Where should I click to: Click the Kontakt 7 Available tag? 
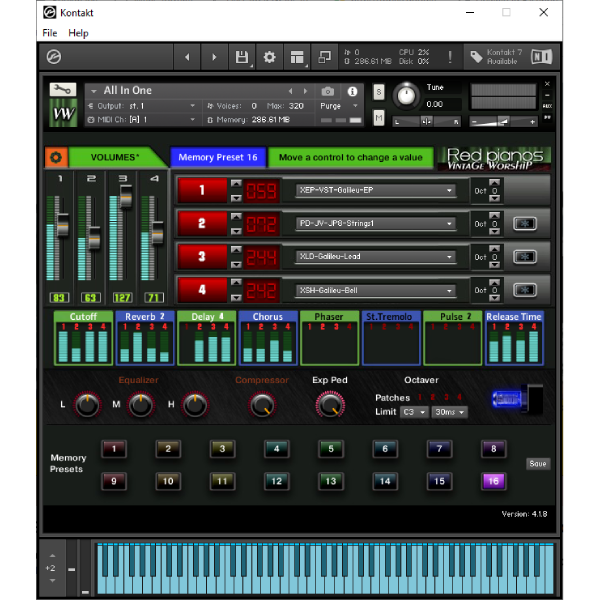[x=496, y=57]
